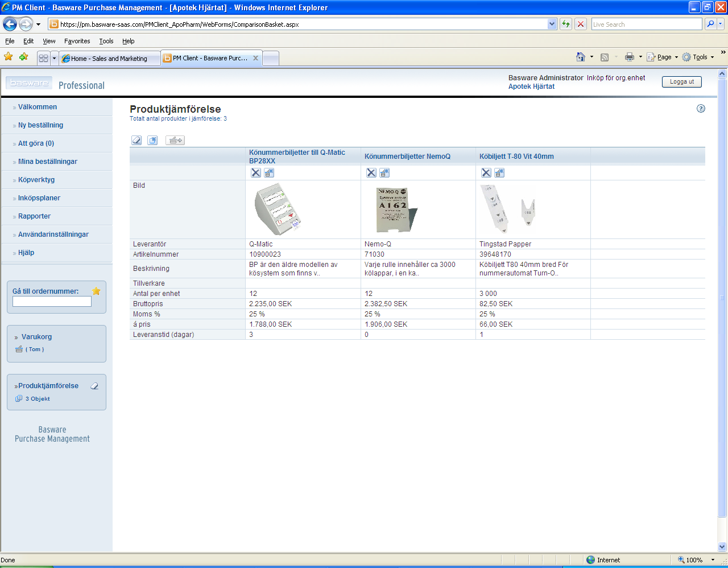Click the Köbiljett T-80 product image
Image resolution: width=728 pixels, height=568 pixels.
[x=508, y=209]
